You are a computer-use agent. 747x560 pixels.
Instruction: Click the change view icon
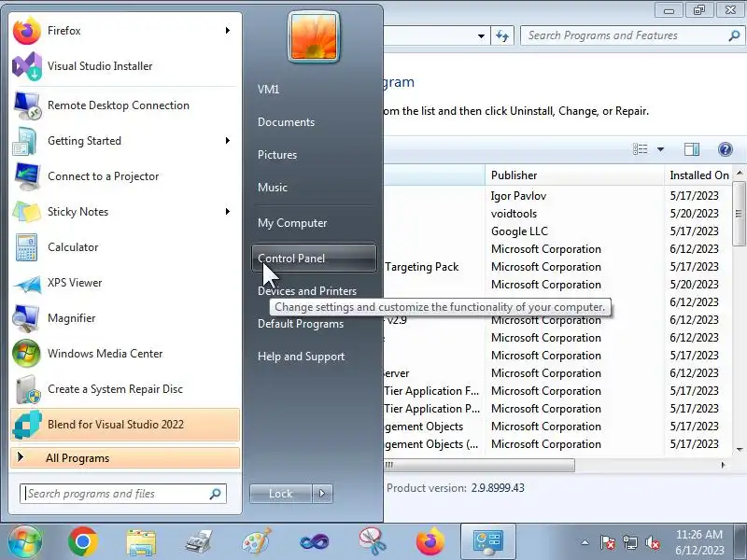pyautogui.click(x=641, y=149)
